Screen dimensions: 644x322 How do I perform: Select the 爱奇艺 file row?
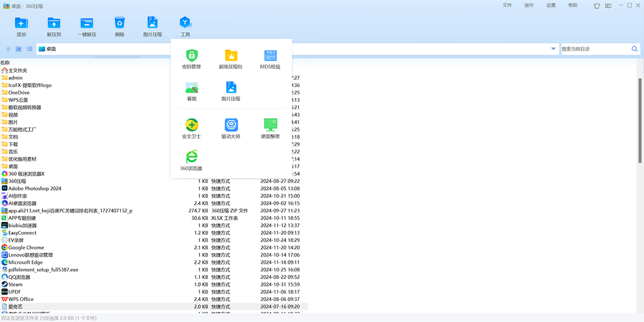pos(16,306)
